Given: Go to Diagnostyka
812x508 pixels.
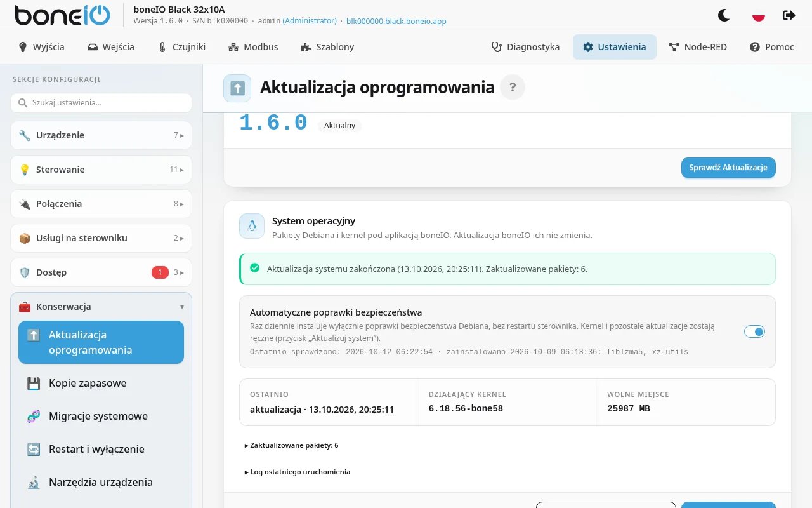Looking at the screenshot, I should coord(525,47).
